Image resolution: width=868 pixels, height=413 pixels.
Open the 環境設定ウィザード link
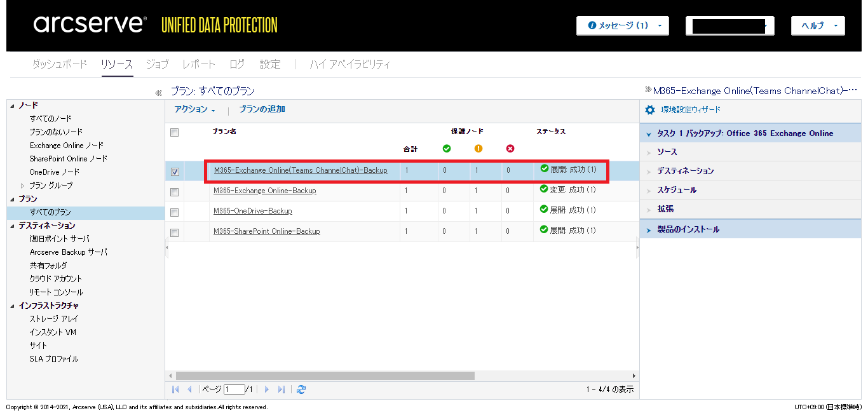click(691, 110)
